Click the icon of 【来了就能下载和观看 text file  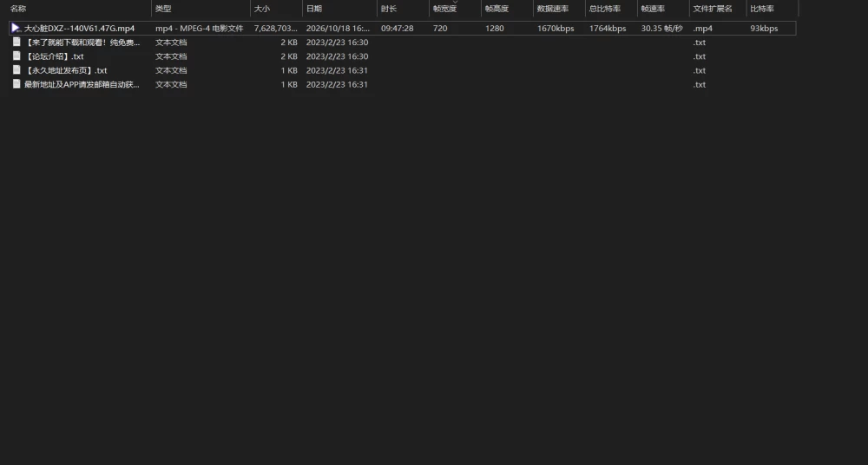point(16,42)
